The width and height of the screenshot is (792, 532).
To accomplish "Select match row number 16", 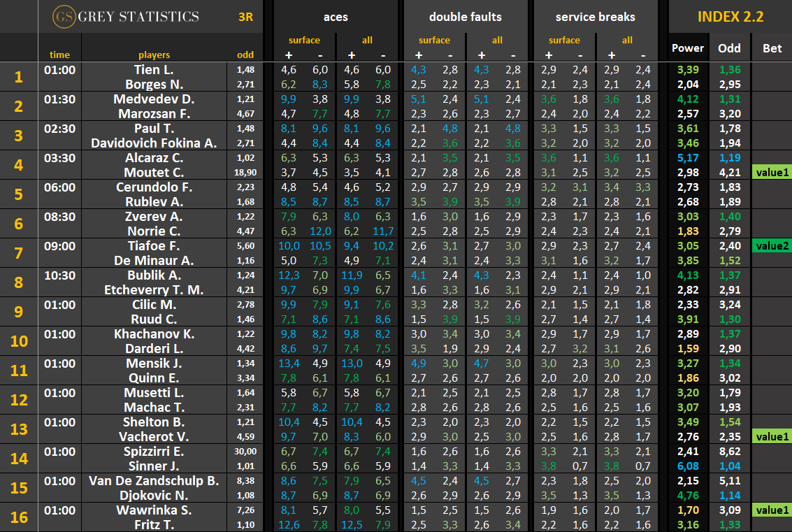I will click(19, 517).
